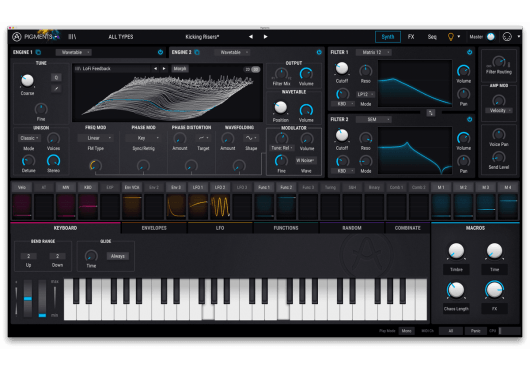Open the Linear FM Type dropdown
The image size is (530, 371).
tap(95, 138)
